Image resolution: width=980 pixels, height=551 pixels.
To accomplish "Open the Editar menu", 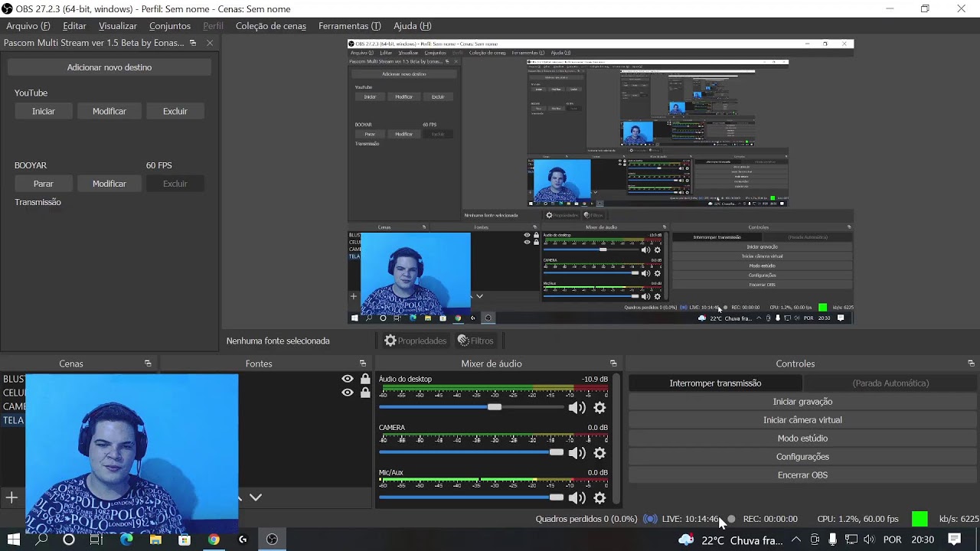I will click(74, 26).
